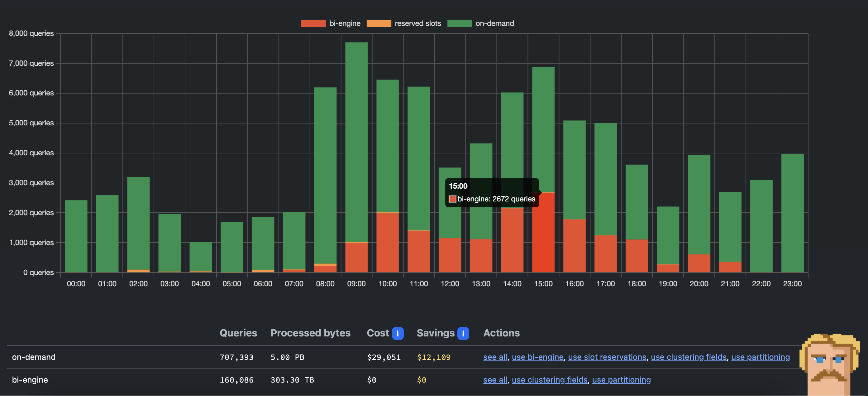The width and height of the screenshot is (868, 396).
Task: Click the on-demand row label
Action: click(34, 357)
